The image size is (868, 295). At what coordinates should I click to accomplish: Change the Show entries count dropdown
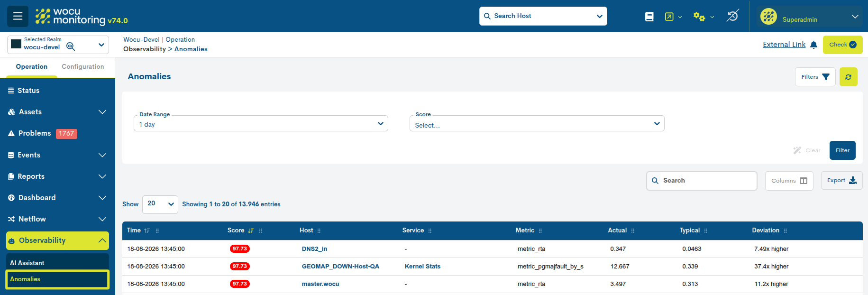(x=160, y=204)
